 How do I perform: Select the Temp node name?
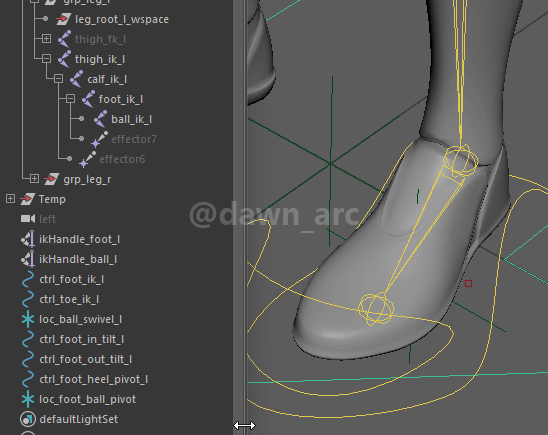pos(52,199)
